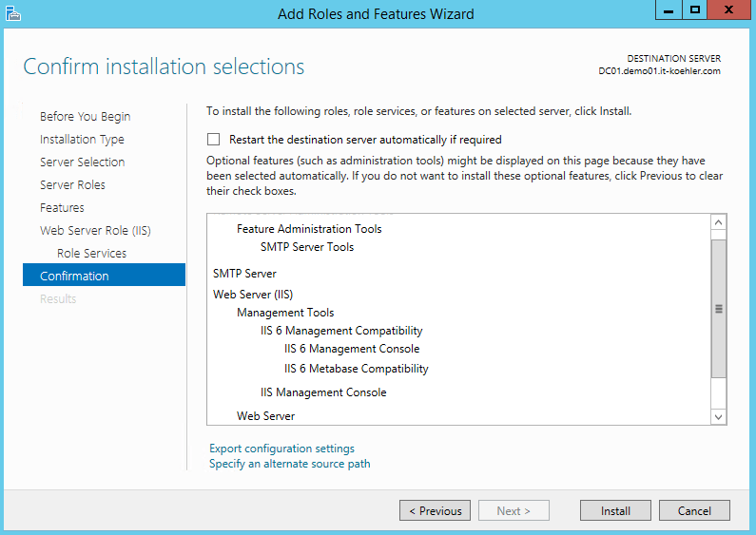The height and width of the screenshot is (535, 756).
Task: Switch to Server Selection step
Action: (82, 162)
